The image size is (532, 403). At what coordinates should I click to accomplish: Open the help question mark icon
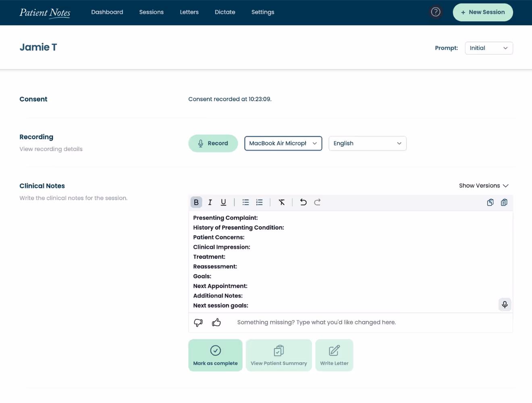click(435, 12)
